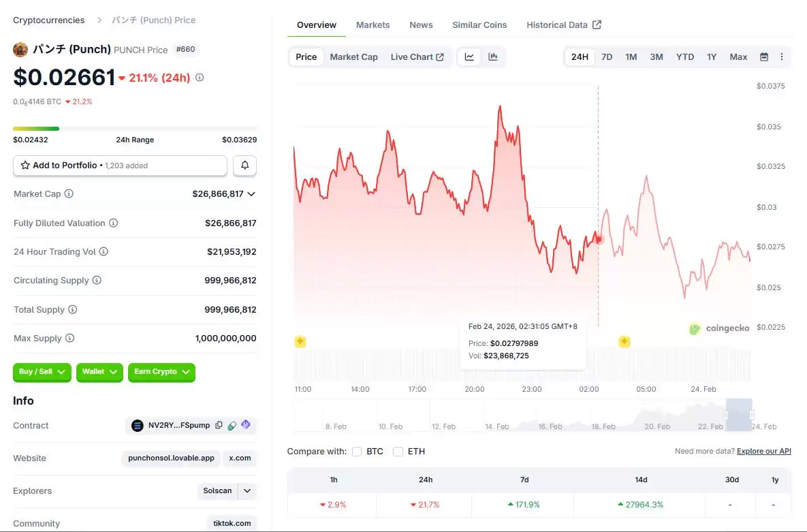The height and width of the screenshot is (532, 807).
Task: Enable the ETH comparison checkbox
Action: tap(398, 451)
